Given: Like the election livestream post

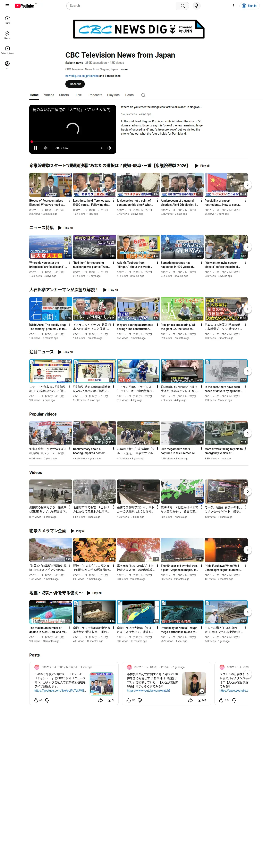Looking at the screenshot, I should point(36,700).
